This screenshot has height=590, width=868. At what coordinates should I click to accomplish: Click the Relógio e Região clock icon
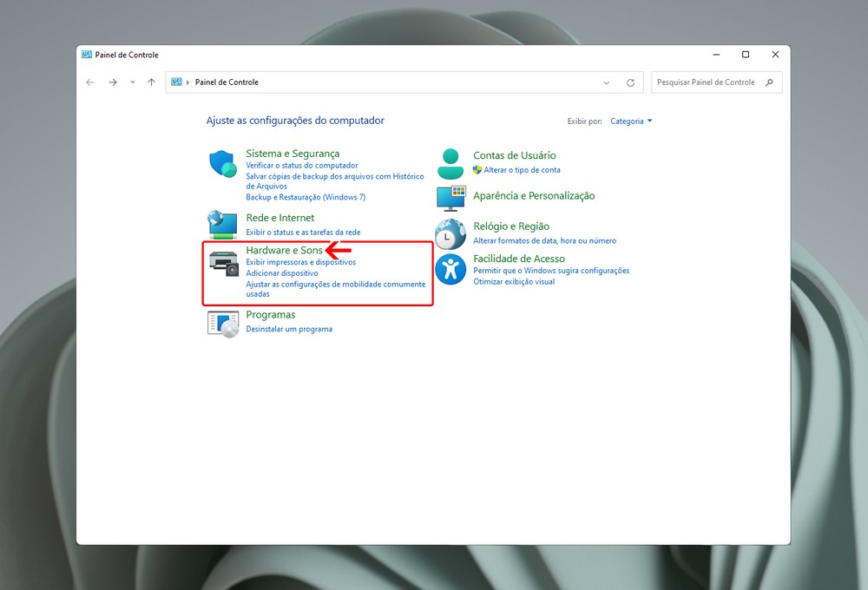[450, 233]
